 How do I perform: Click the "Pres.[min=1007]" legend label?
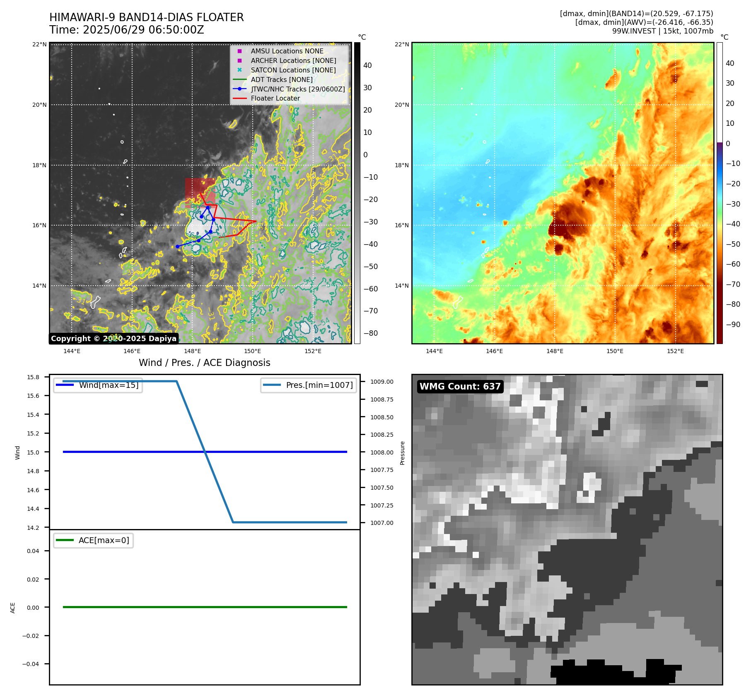tap(319, 385)
